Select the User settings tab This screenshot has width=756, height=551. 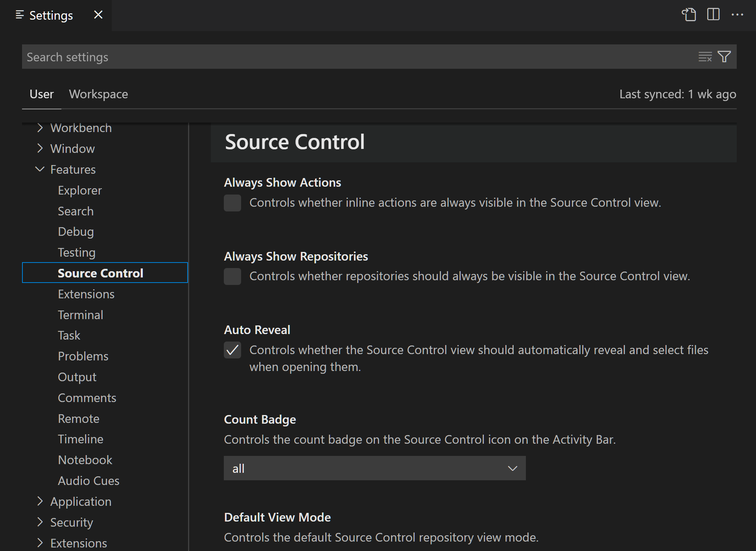42,94
